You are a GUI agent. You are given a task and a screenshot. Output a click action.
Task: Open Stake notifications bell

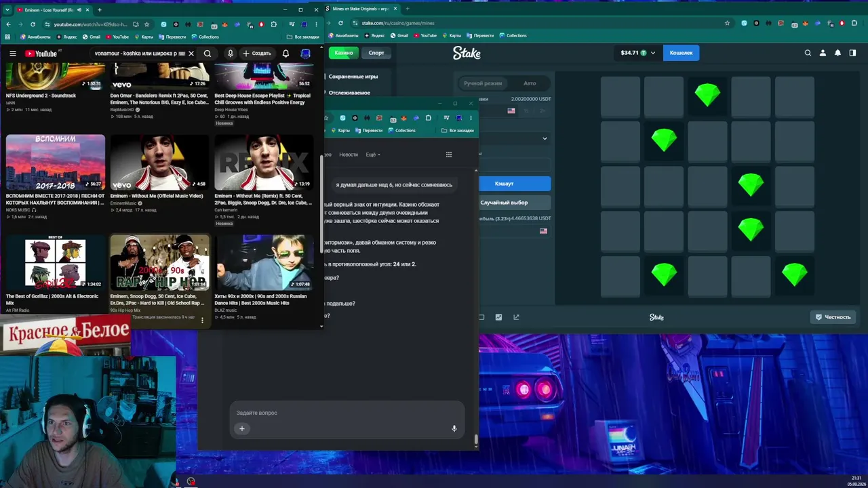(837, 53)
